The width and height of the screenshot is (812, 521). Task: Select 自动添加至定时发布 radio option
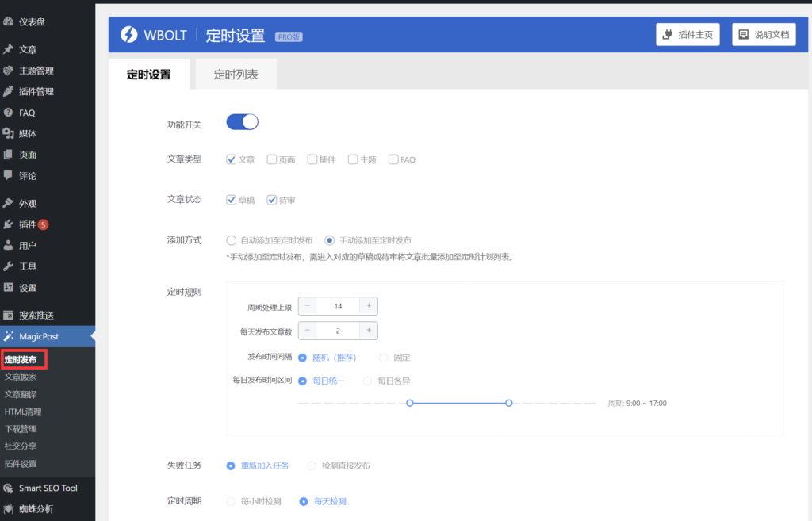click(232, 240)
